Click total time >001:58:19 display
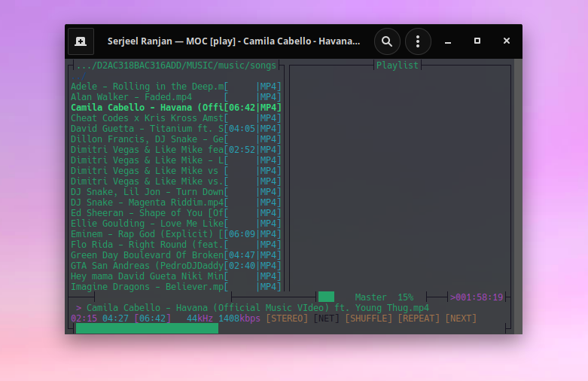Screen dimensions: 588x381 (477, 297)
